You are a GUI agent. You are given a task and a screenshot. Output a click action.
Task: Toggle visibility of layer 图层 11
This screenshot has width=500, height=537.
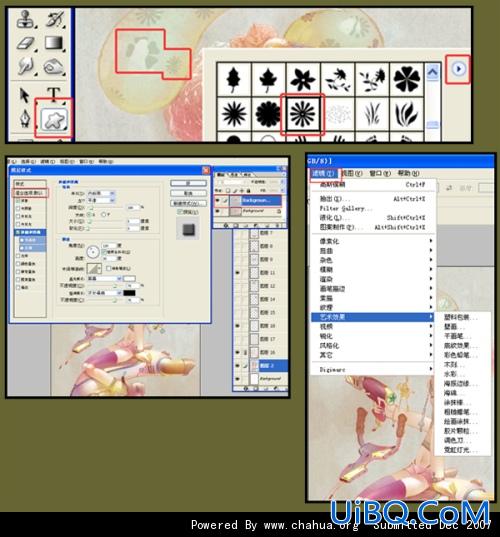pyautogui.click(x=237, y=273)
